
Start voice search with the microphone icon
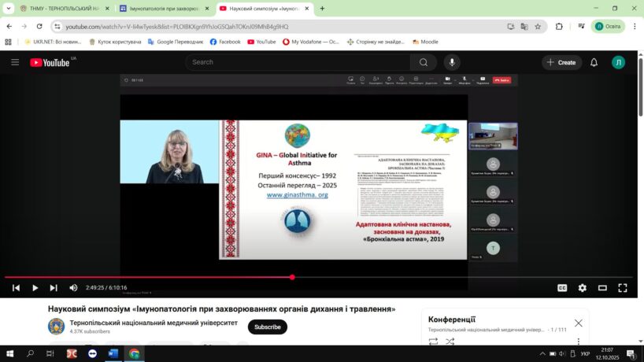click(x=452, y=62)
